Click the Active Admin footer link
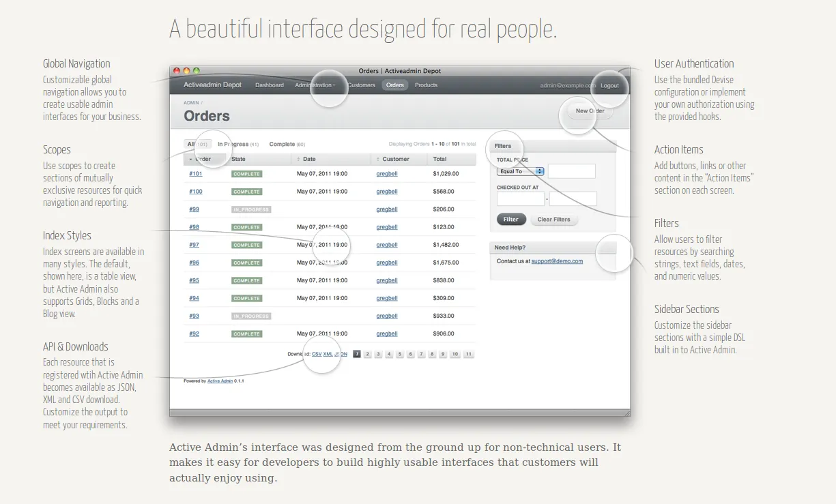836x504 pixels. (220, 381)
